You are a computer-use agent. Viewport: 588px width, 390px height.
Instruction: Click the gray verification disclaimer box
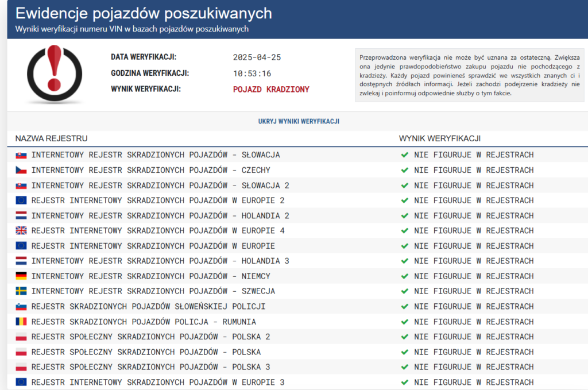(469, 75)
